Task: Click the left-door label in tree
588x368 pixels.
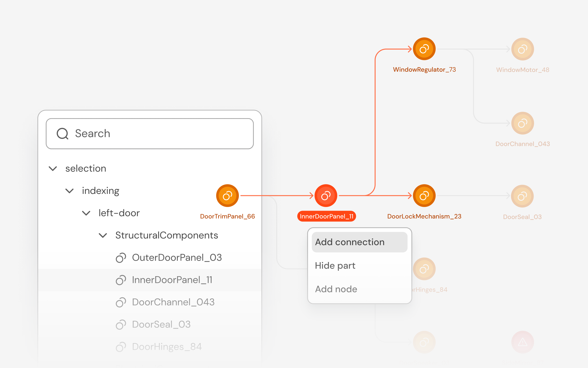Action: (x=119, y=213)
